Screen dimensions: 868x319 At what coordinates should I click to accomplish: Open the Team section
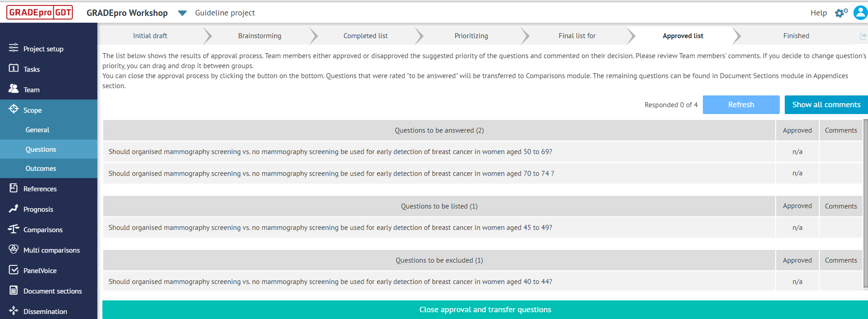coord(13,89)
